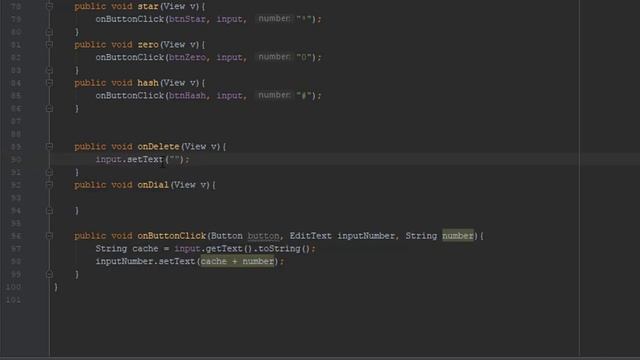Click the method name "onDelete"
The width and height of the screenshot is (640, 360).
158,146
